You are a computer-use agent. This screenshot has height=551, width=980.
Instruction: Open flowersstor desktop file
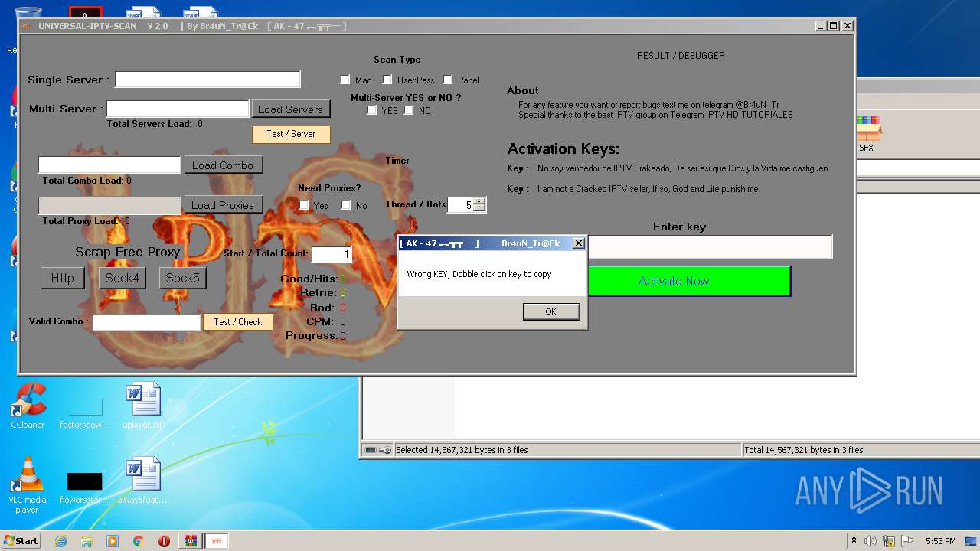(x=84, y=487)
